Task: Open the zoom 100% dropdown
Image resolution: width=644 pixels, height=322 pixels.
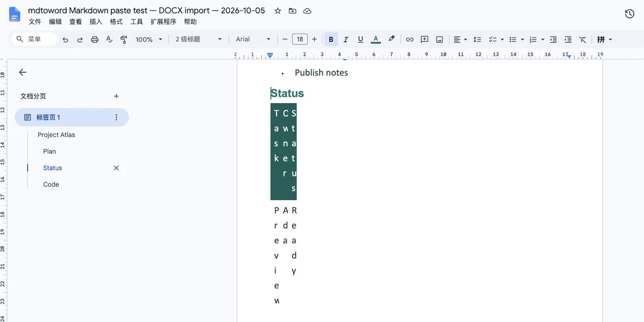Action: [x=149, y=40]
